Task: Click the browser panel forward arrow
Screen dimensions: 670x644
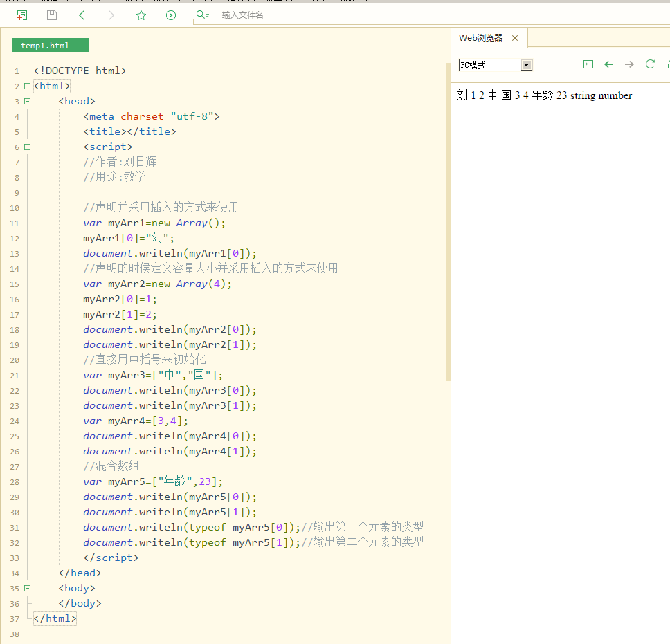Action: [629, 64]
